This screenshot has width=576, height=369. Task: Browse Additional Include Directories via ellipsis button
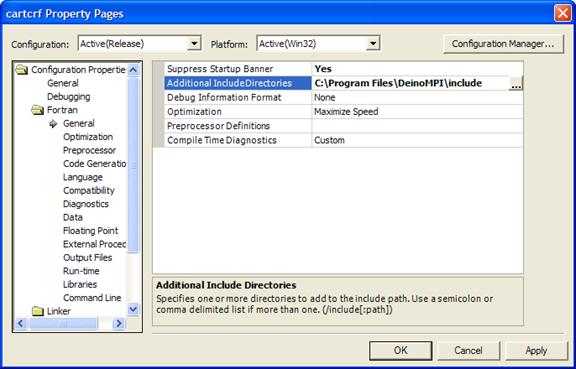click(515, 83)
